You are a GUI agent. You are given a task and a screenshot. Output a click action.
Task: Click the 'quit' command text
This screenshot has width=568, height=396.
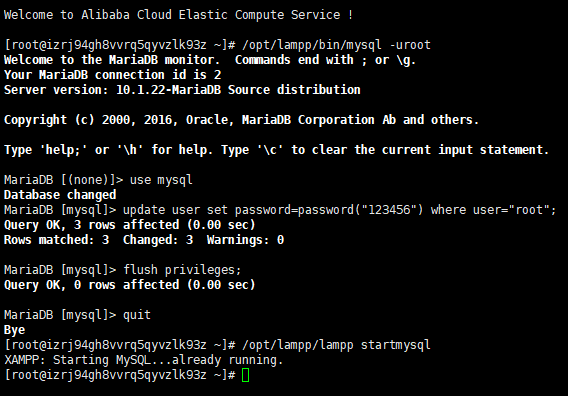pos(137,315)
